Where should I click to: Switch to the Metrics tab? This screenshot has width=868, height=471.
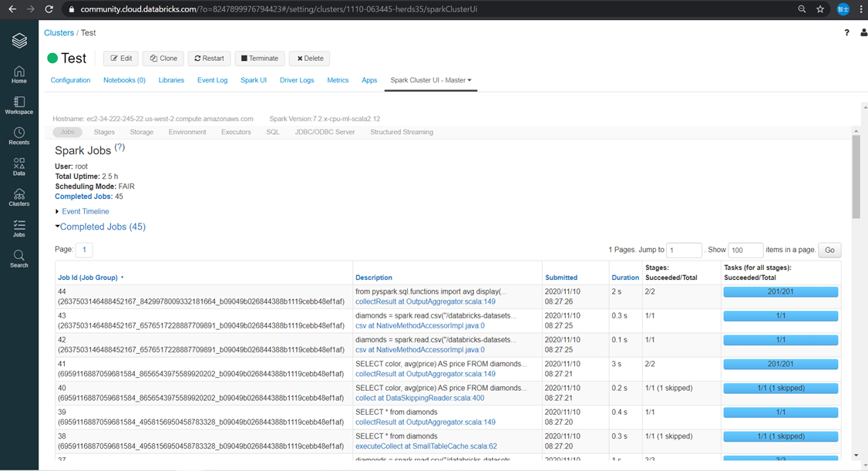pyautogui.click(x=338, y=80)
